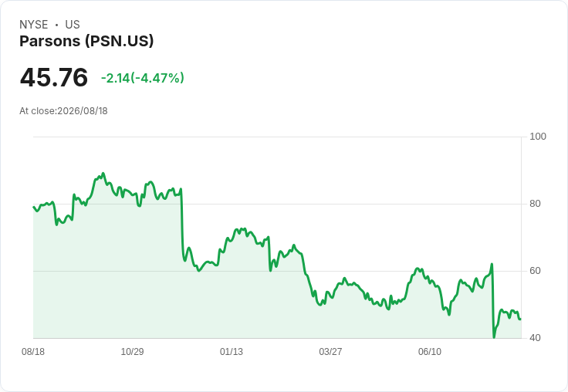
Task: Select the 03/27 date on x-axis
Action: click(330, 352)
